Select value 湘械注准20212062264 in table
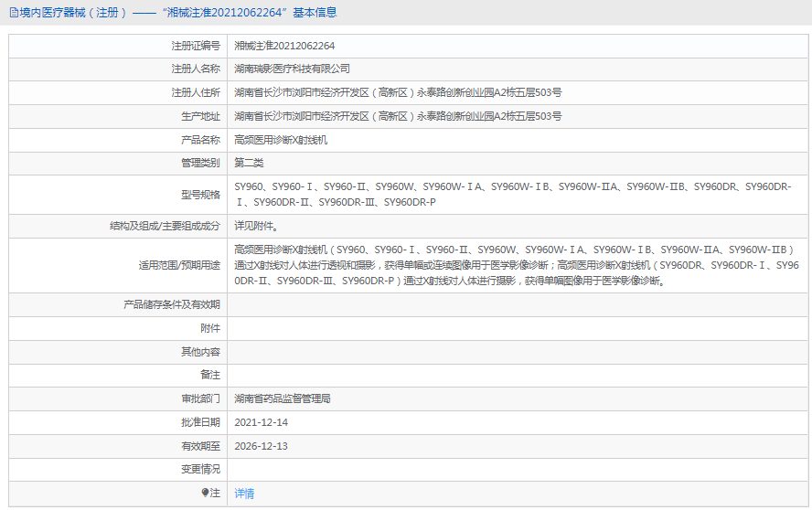This screenshot has width=812, height=510. [284, 46]
